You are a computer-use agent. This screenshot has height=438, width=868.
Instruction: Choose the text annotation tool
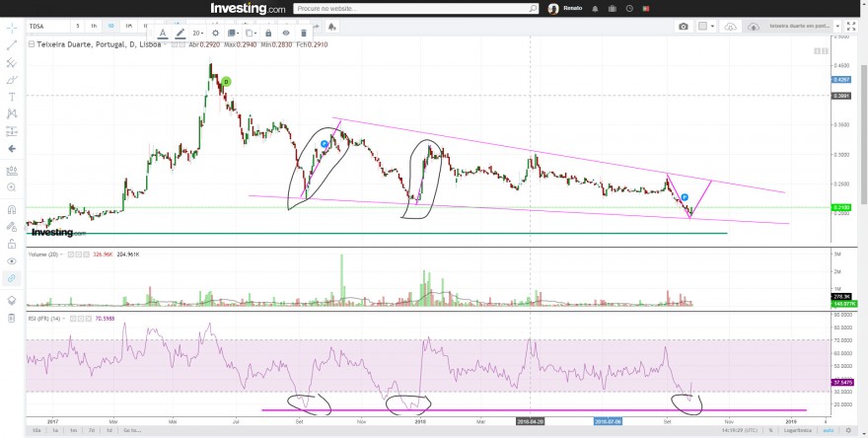click(x=12, y=97)
